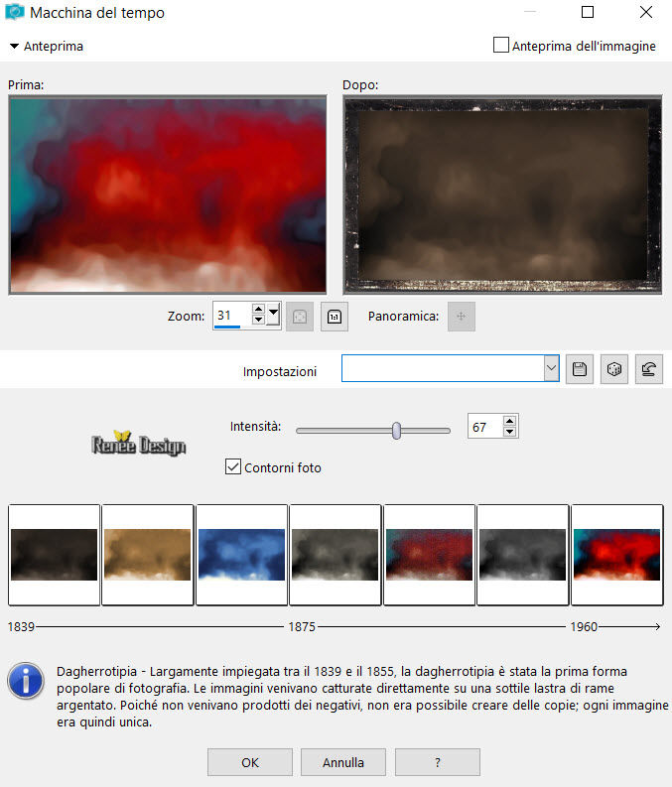Confirm with the OK button
672x787 pixels.
[250, 762]
